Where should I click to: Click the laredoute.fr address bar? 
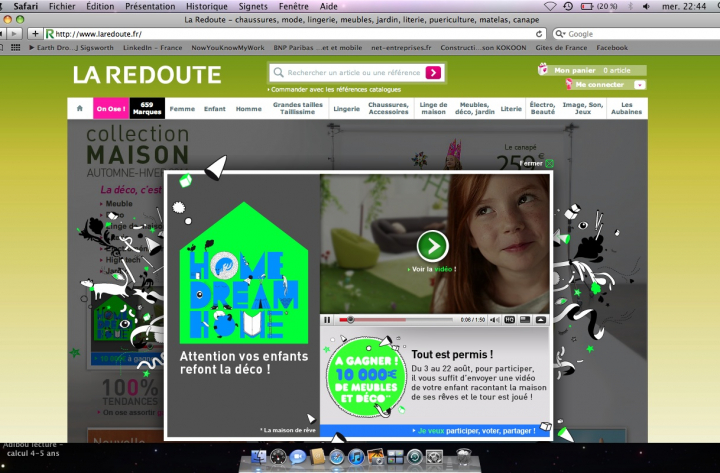(x=294, y=34)
